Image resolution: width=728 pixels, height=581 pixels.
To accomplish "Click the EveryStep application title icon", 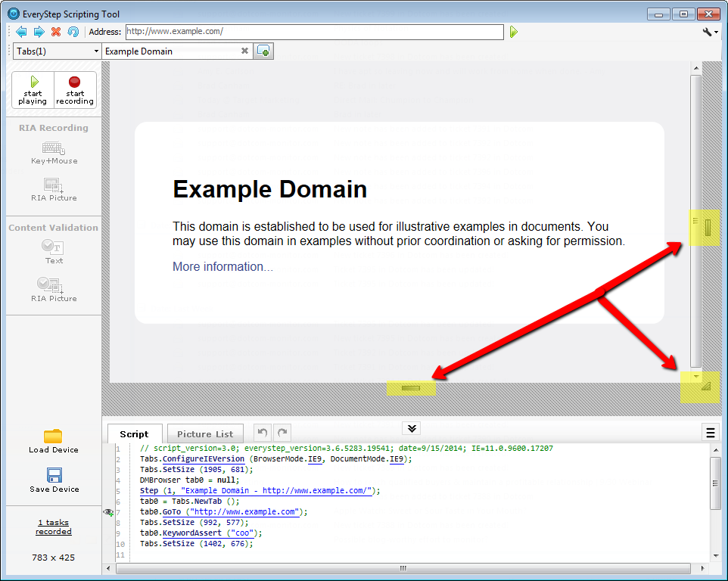I will click(14, 14).
